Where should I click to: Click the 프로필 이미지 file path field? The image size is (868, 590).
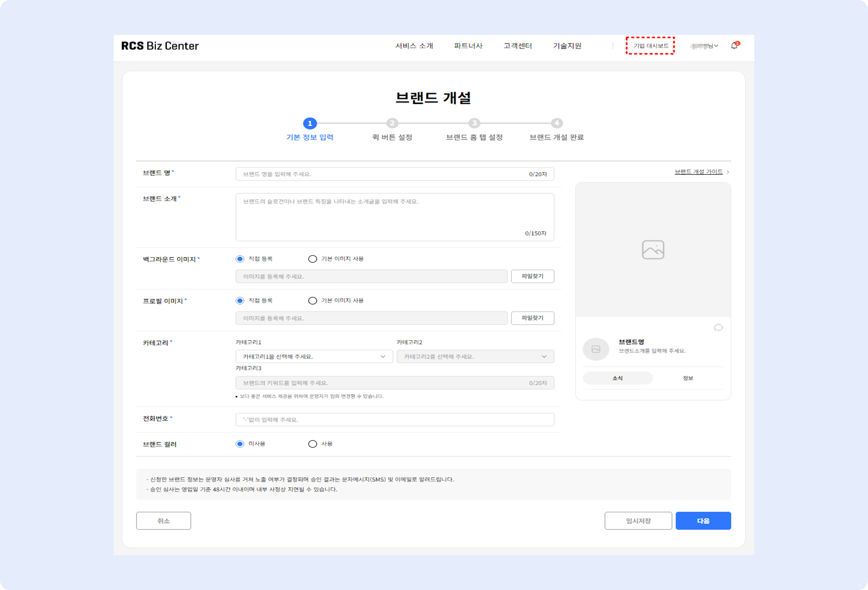point(371,318)
